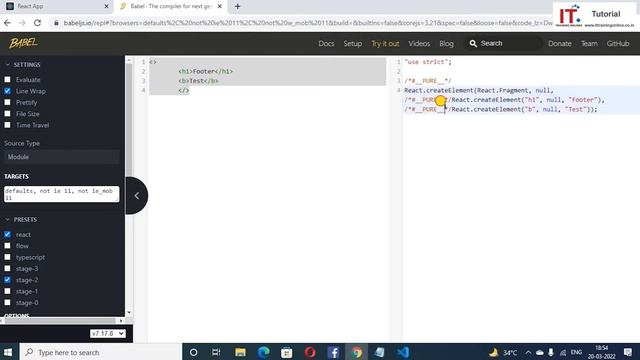
Task: Check the stage-1 preset
Action: point(7,291)
